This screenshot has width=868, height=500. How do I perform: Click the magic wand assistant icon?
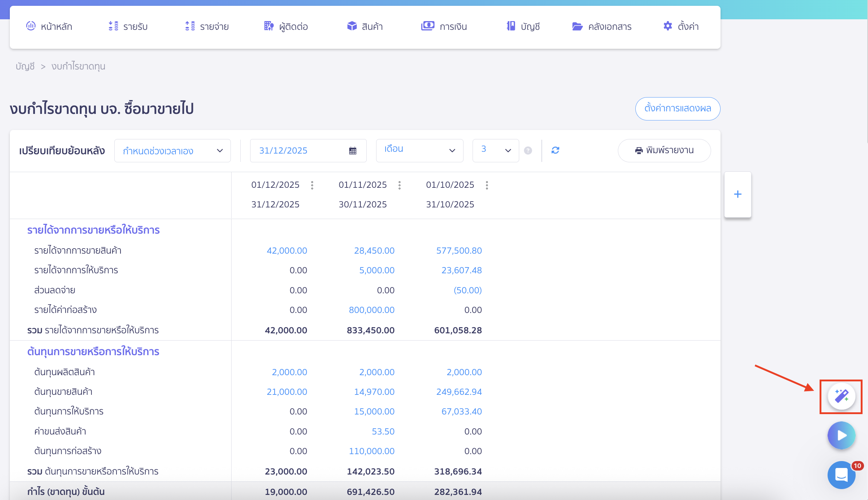841,397
